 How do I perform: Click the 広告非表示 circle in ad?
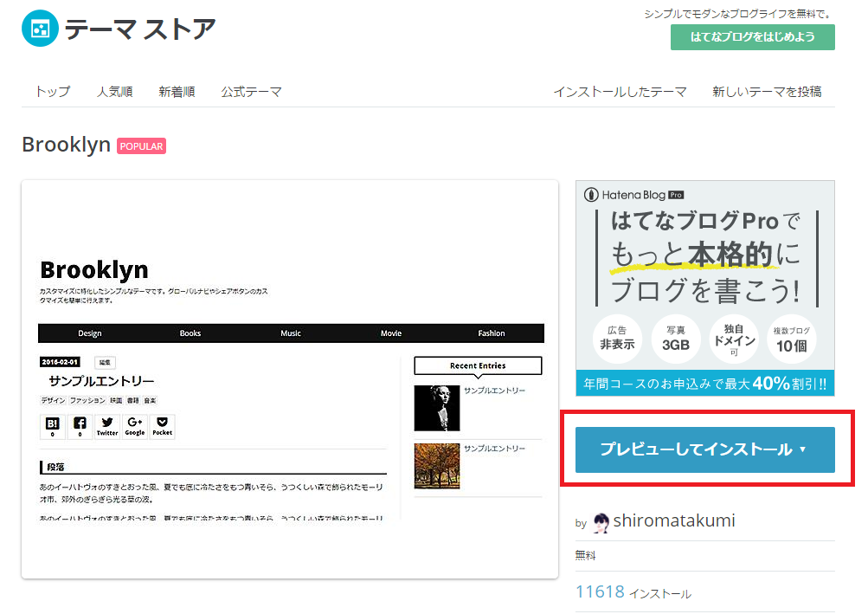tap(617, 339)
